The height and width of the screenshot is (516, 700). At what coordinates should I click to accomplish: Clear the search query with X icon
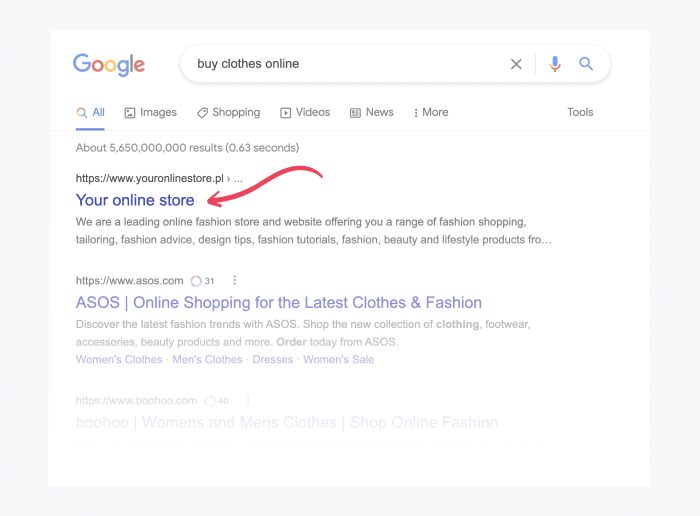pos(516,64)
